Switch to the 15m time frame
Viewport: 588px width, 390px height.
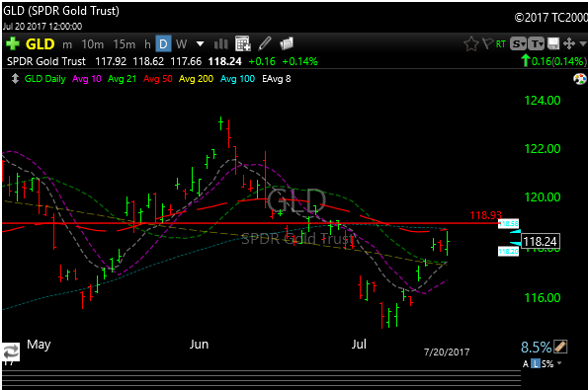(125, 44)
